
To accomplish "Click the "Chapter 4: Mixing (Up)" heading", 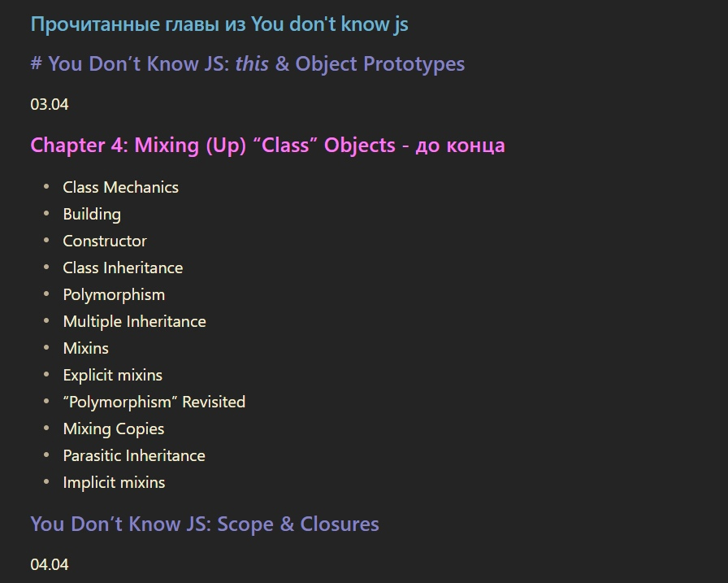I will (267, 146).
